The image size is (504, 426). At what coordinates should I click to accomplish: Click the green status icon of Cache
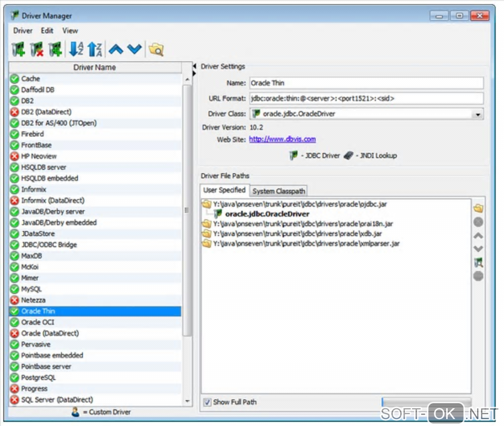coord(14,79)
